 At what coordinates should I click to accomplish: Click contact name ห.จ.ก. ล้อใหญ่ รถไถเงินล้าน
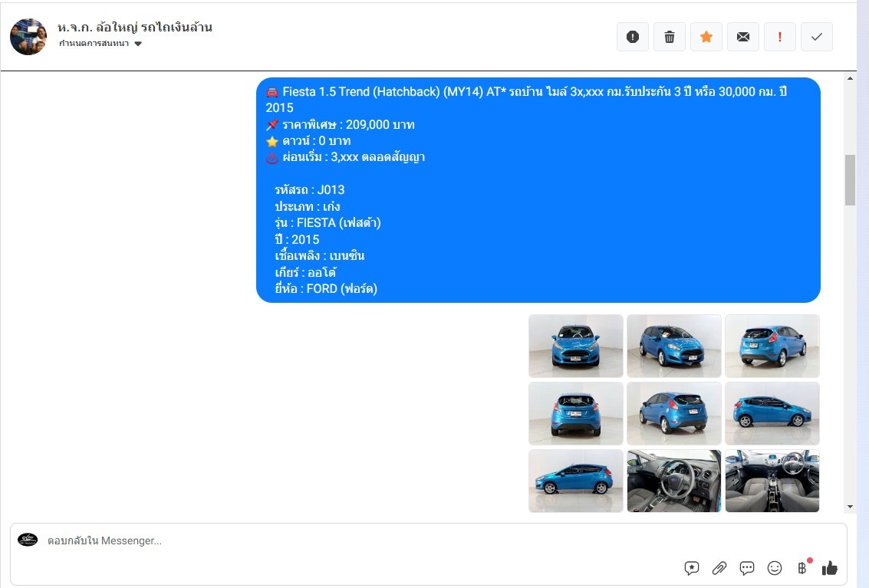pos(135,27)
